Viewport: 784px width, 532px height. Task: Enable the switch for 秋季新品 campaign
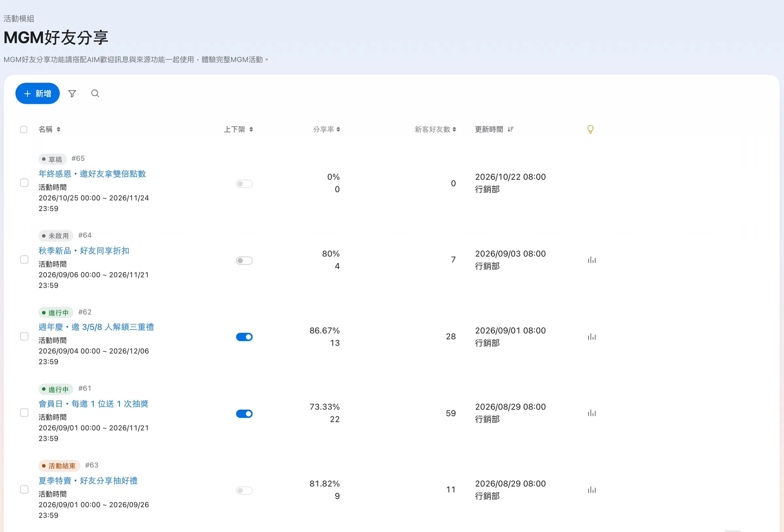(x=244, y=260)
